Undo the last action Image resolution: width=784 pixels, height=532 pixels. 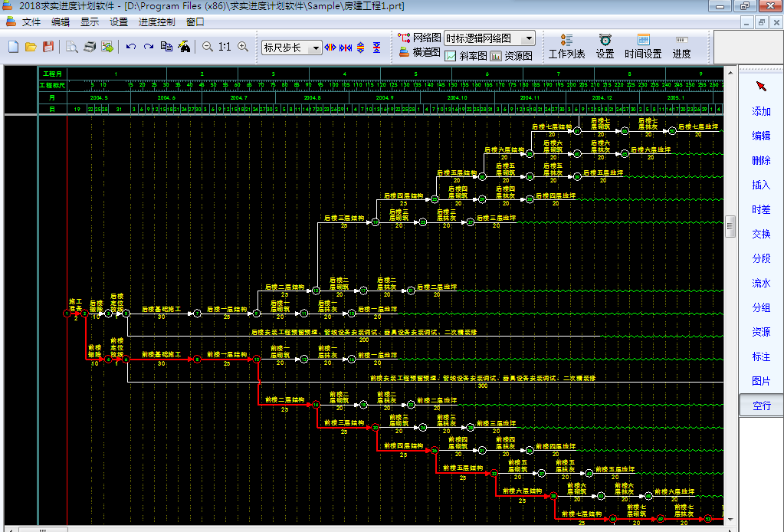point(131,47)
